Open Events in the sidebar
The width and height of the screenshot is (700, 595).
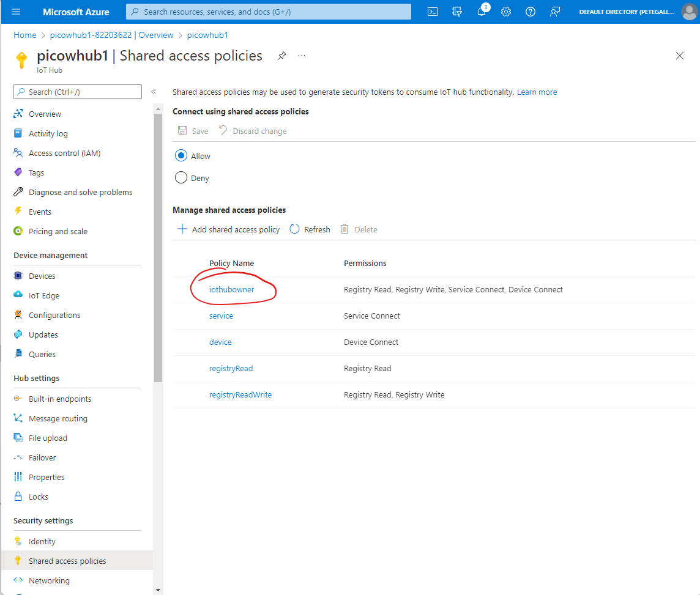tap(40, 212)
